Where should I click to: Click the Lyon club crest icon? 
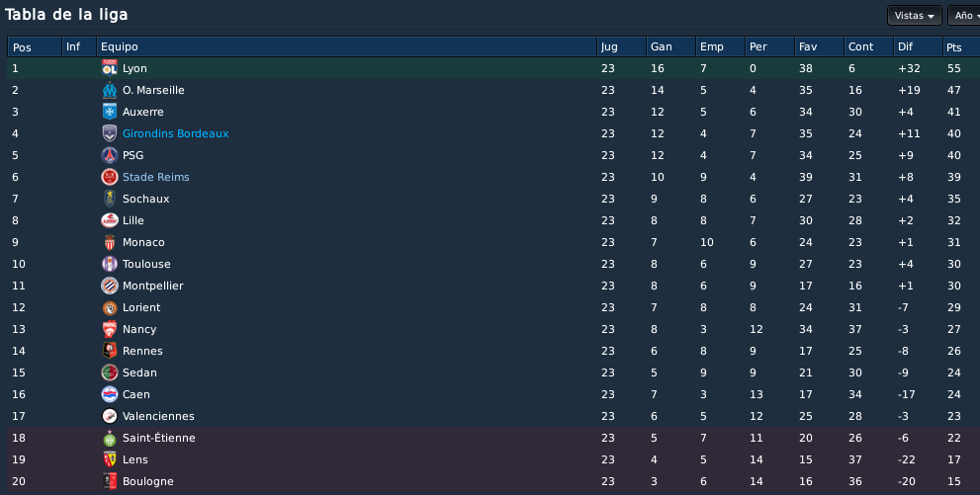[110, 68]
